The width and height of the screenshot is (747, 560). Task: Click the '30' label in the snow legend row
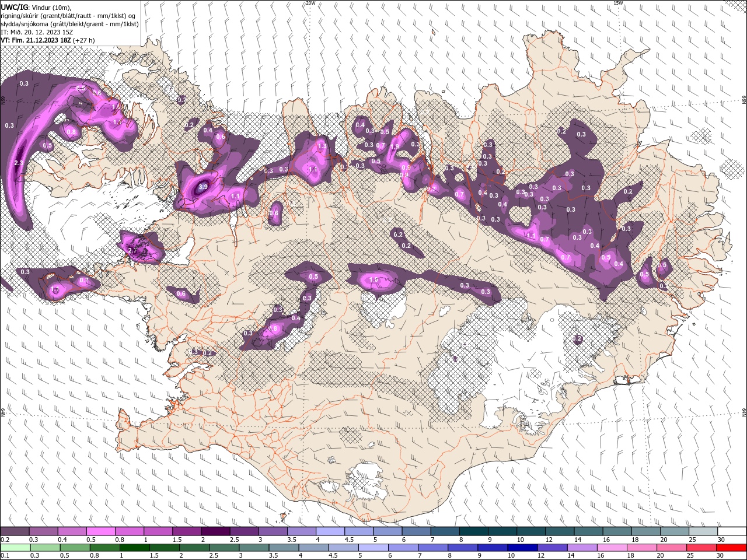click(721, 540)
